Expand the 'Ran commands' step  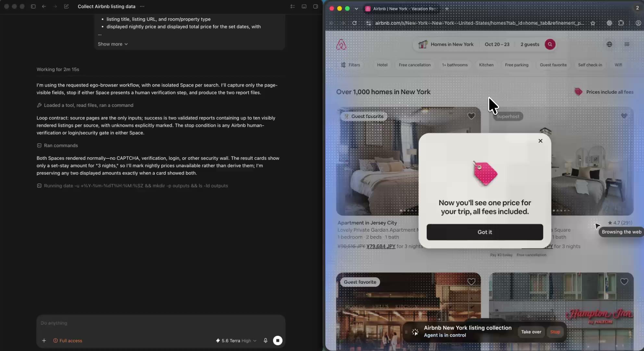coord(57,146)
